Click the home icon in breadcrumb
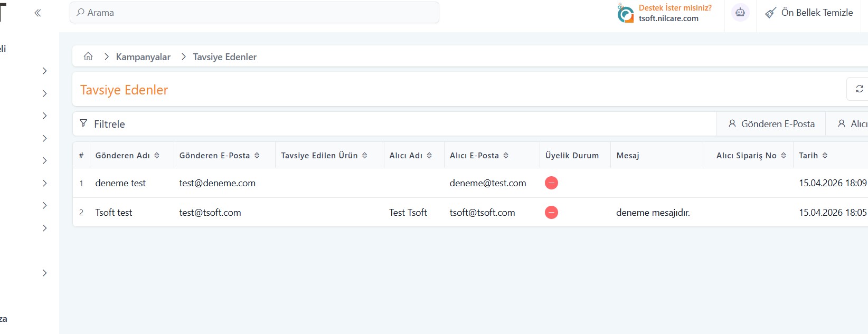Image resolution: width=868 pixels, height=334 pixels. (88, 56)
